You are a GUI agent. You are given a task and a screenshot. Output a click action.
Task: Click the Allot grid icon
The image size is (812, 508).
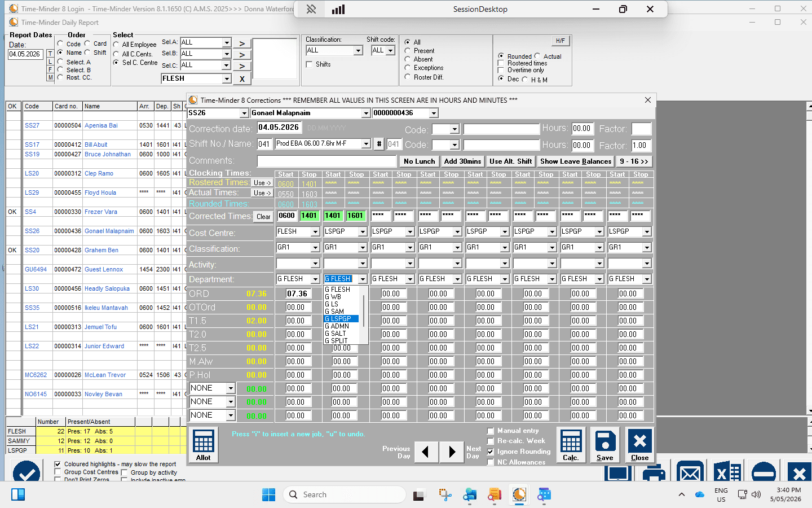click(x=204, y=445)
